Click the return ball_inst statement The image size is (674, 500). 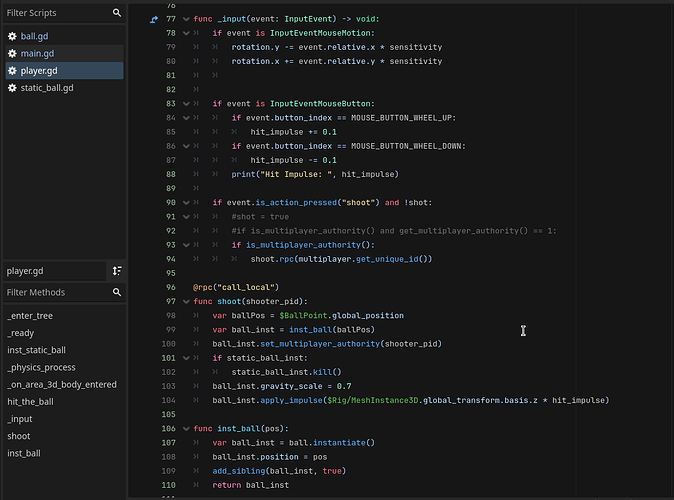click(x=251, y=485)
